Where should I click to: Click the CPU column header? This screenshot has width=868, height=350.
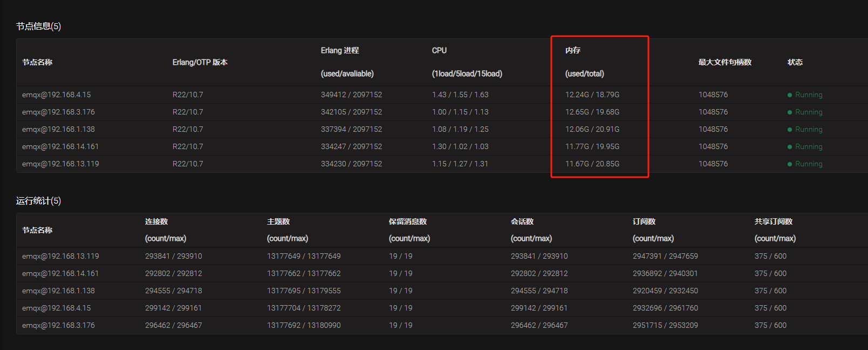(439, 50)
